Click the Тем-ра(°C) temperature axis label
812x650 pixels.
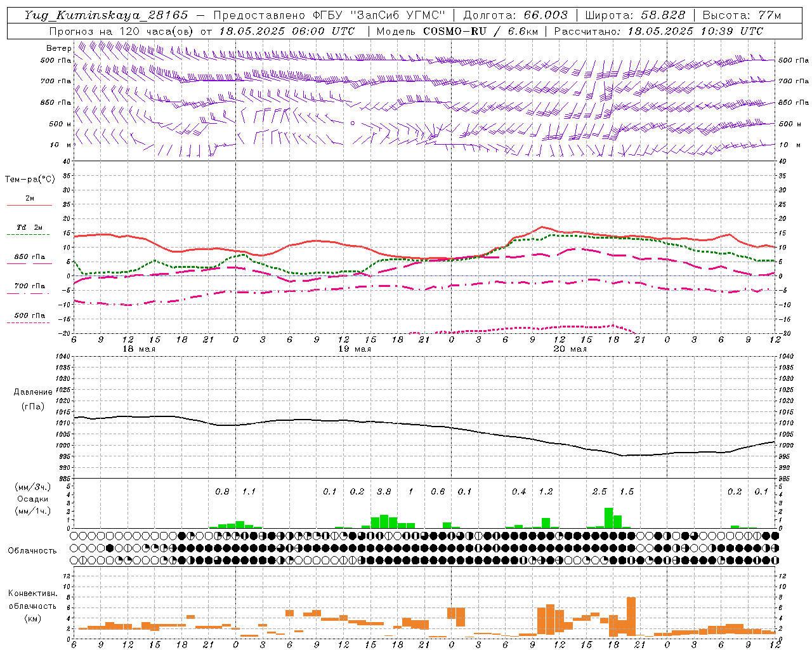pos(30,180)
